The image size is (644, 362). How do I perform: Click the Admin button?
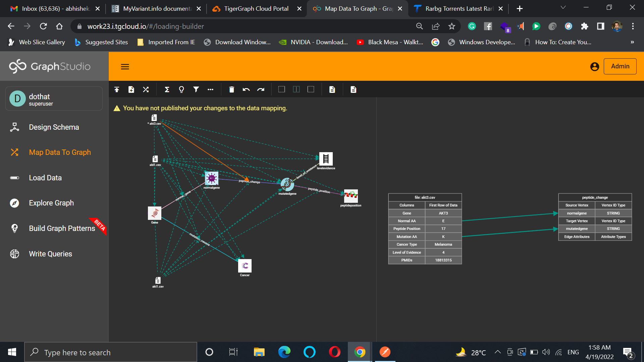click(x=620, y=66)
